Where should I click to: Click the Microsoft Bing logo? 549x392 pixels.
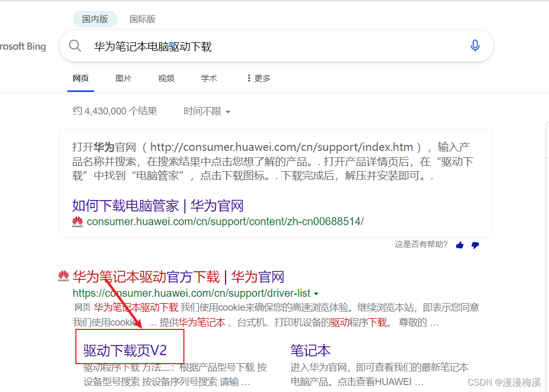[x=23, y=46]
